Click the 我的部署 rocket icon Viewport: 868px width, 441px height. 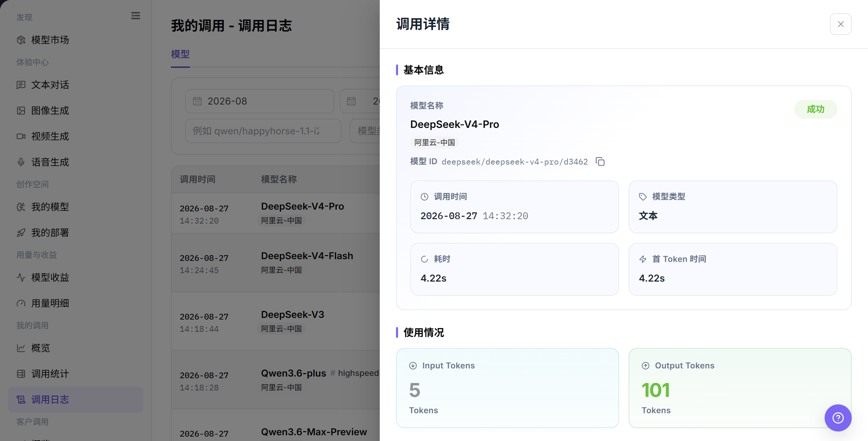click(21, 233)
